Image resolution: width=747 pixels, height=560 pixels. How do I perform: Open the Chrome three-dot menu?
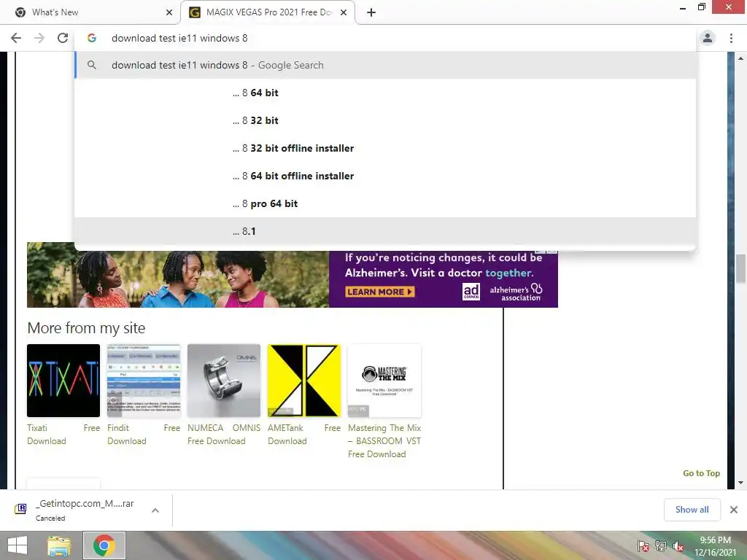point(731,38)
